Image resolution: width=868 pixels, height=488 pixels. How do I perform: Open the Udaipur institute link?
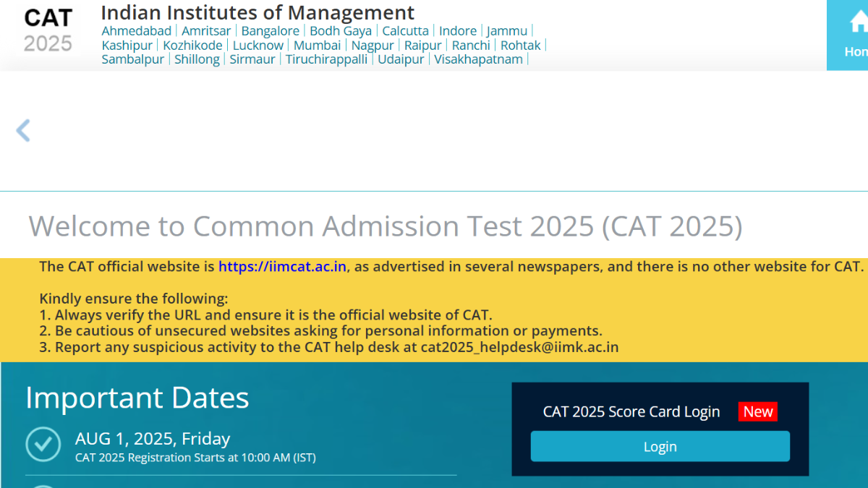pyautogui.click(x=401, y=59)
